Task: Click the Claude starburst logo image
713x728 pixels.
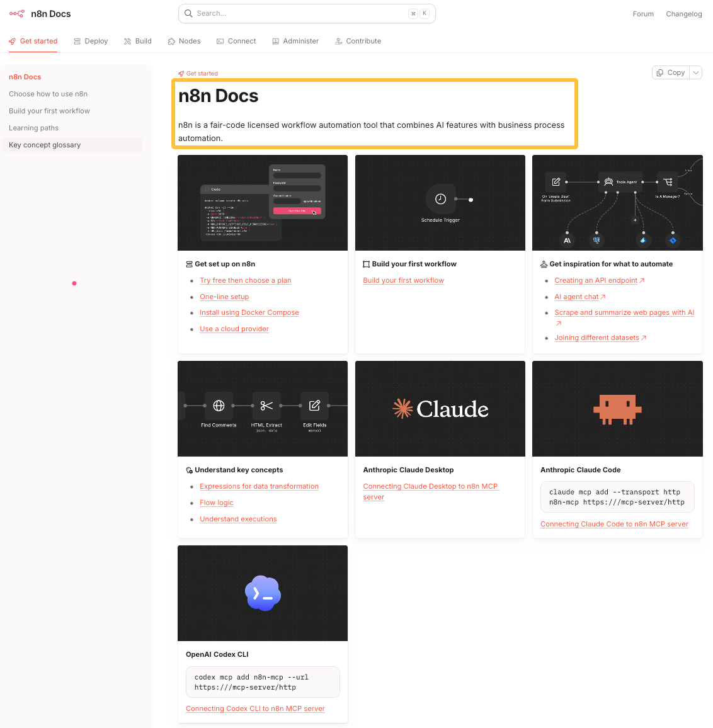Action: point(402,409)
